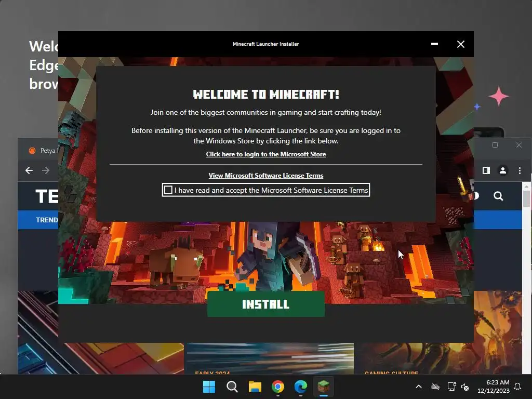
Task: Go back in the Chrome browser
Action: tap(29, 170)
